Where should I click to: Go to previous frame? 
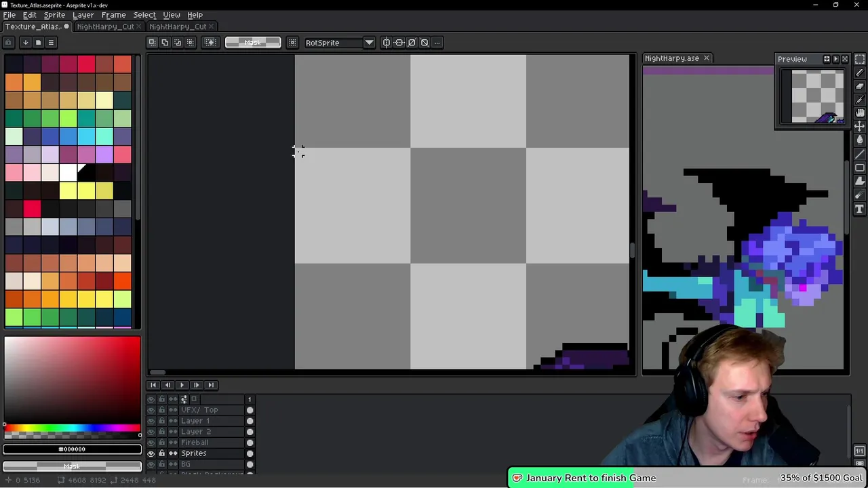167,385
